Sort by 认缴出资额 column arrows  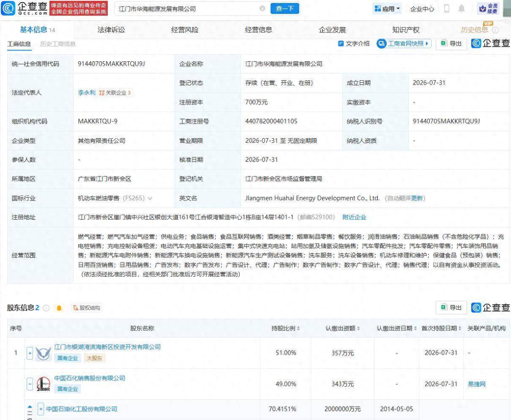coord(358,328)
